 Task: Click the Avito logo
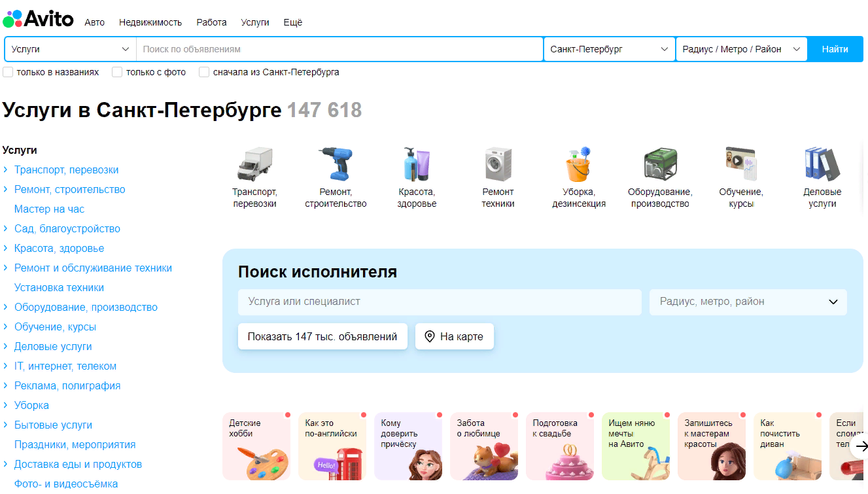coord(38,18)
